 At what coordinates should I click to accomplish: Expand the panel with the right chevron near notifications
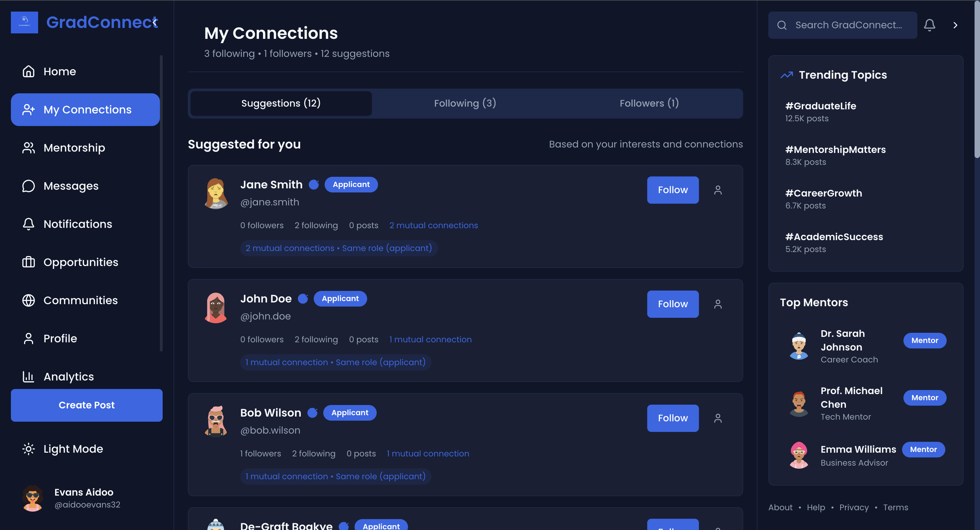[x=955, y=25]
